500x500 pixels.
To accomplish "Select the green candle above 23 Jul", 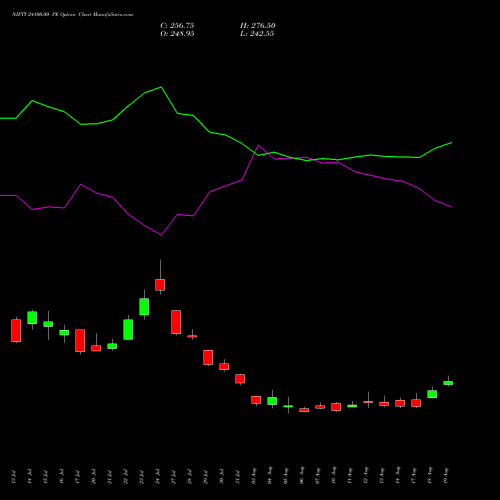I will point(144,306).
